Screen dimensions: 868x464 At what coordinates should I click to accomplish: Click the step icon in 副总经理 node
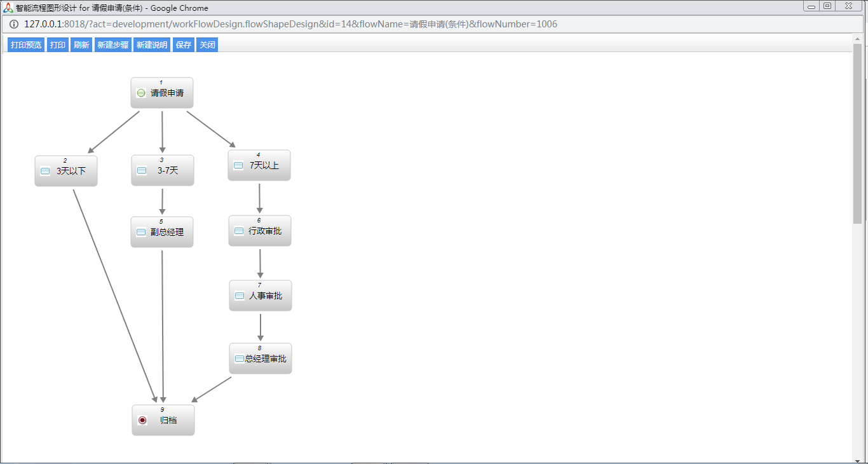[x=141, y=233]
